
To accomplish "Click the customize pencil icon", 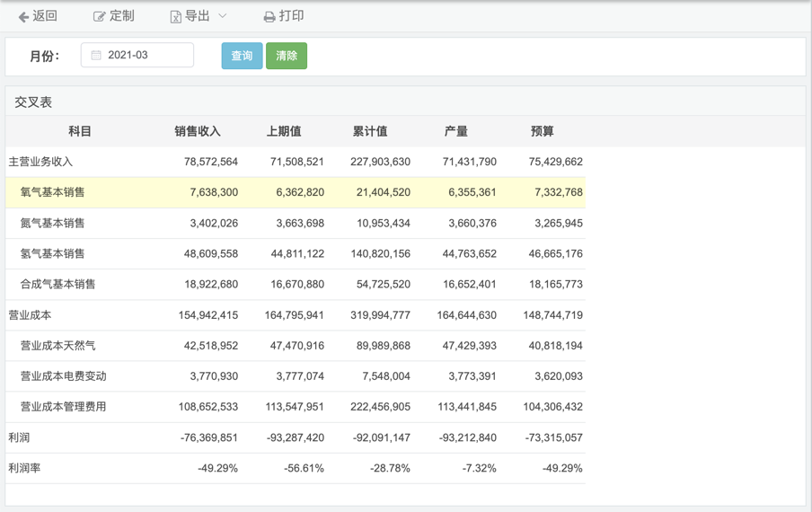I will click(100, 17).
